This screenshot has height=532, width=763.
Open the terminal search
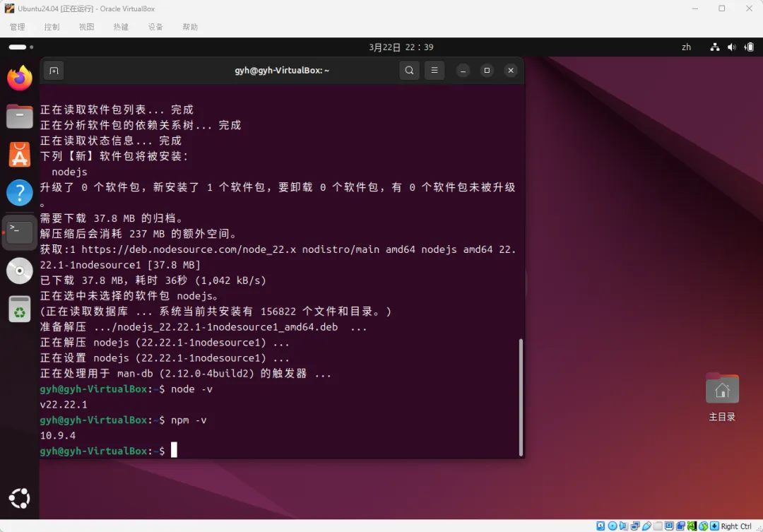click(409, 71)
